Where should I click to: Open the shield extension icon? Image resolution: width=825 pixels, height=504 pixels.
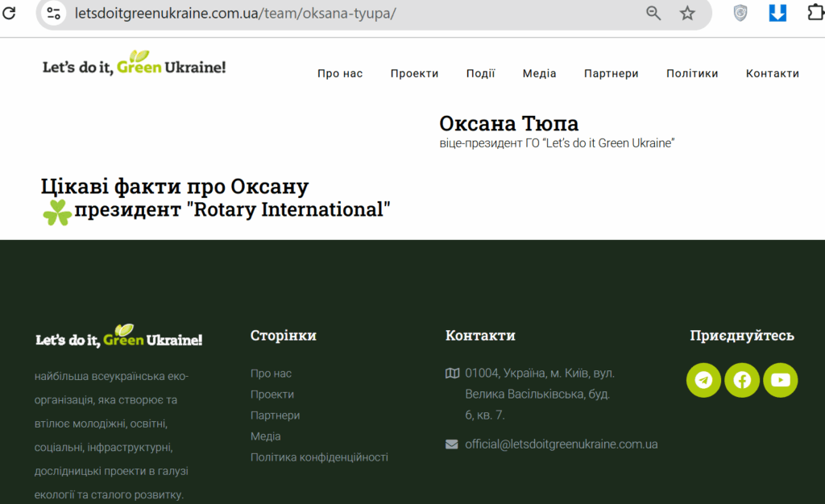(x=740, y=13)
